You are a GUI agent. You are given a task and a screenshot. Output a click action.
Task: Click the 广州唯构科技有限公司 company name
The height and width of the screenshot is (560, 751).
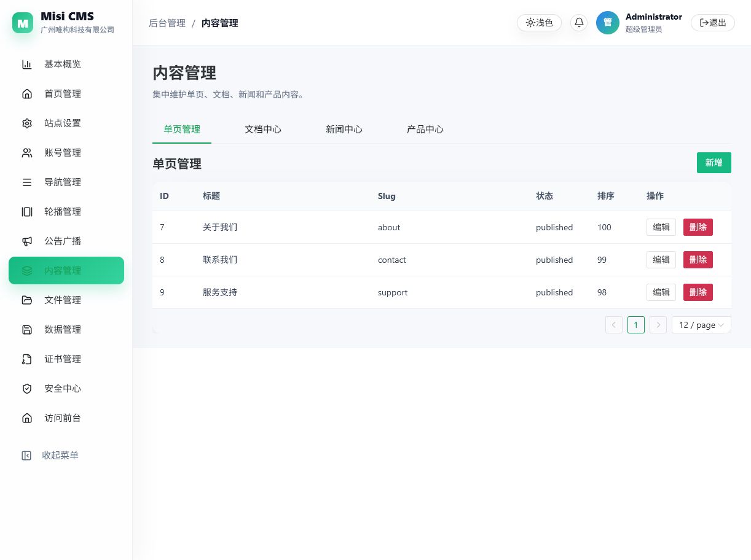[x=77, y=29]
